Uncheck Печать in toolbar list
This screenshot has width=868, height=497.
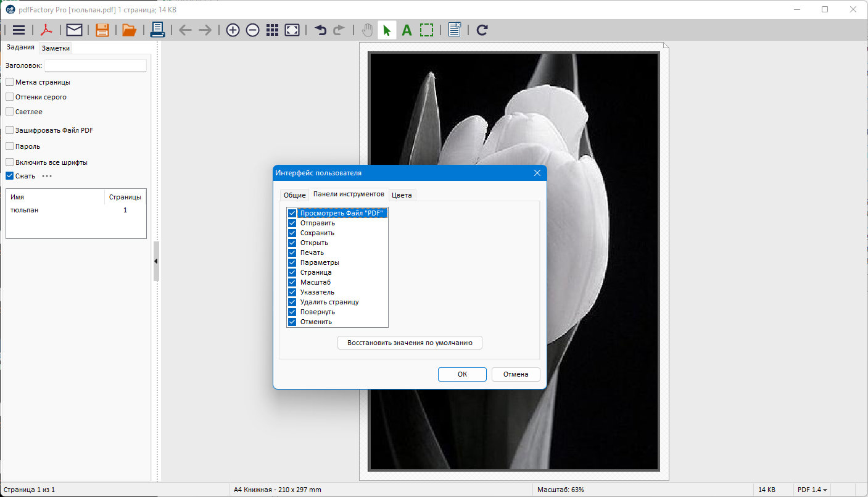tap(292, 253)
